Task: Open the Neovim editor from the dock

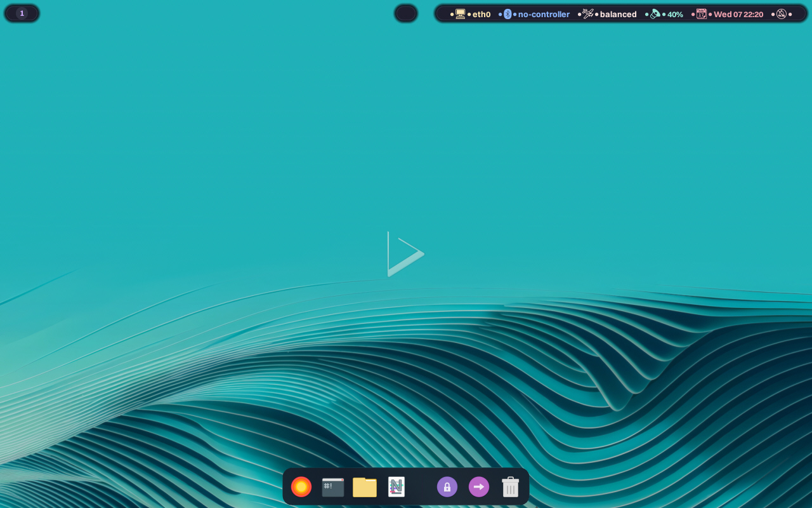Action: point(396,486)
